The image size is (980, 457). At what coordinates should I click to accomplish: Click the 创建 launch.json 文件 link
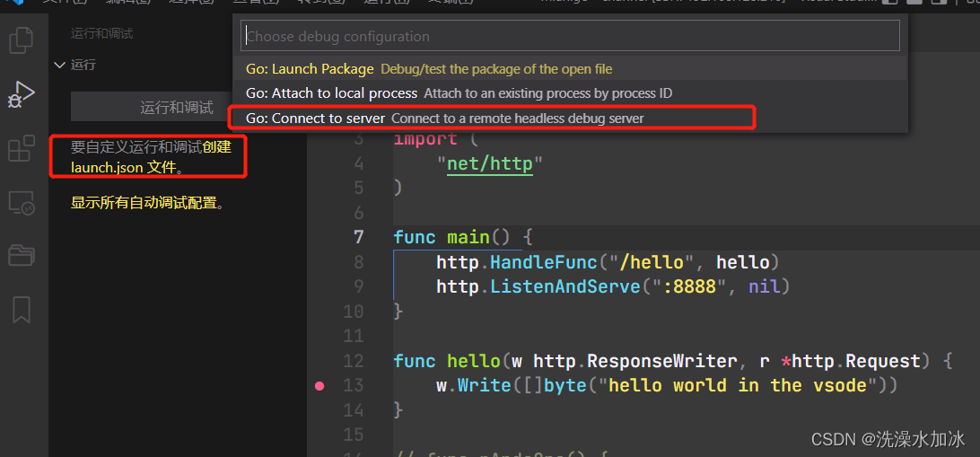(152, 157)
